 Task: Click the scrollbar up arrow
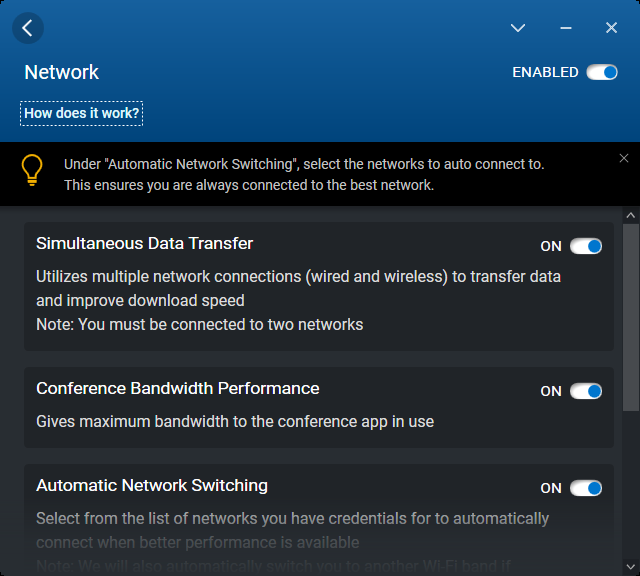[x=630, y=216]
